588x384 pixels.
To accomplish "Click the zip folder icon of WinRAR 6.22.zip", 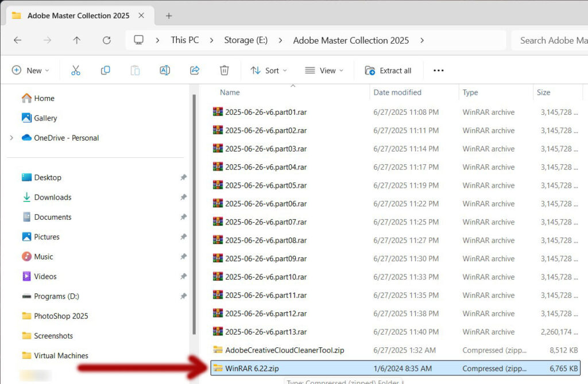I will pos(218,369).
